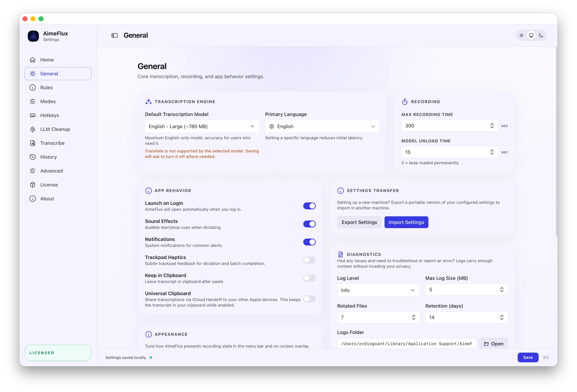Screen dimensions: 577x392
Task: Open Default Transcription Model dropdown
Action: click(202, 127)
